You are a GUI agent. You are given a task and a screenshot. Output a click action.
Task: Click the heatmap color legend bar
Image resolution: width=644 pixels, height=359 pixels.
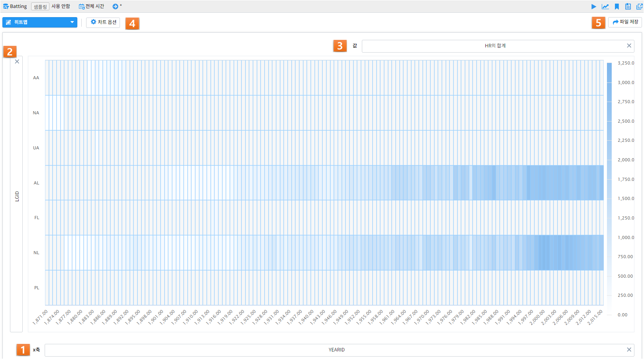coord(609,189)
